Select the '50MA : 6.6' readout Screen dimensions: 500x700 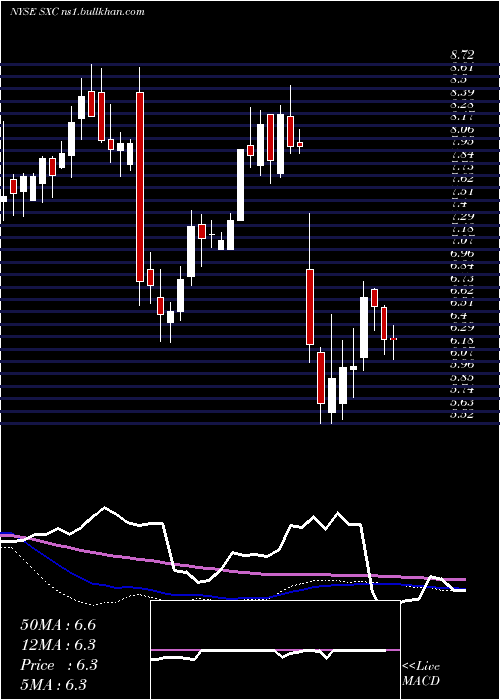pos(58,625)
